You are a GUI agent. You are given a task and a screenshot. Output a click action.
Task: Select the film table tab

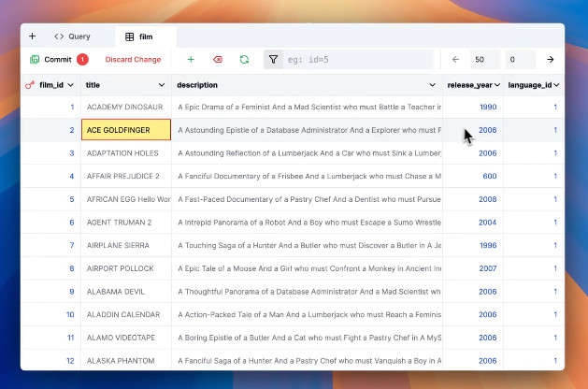[146, 36]
